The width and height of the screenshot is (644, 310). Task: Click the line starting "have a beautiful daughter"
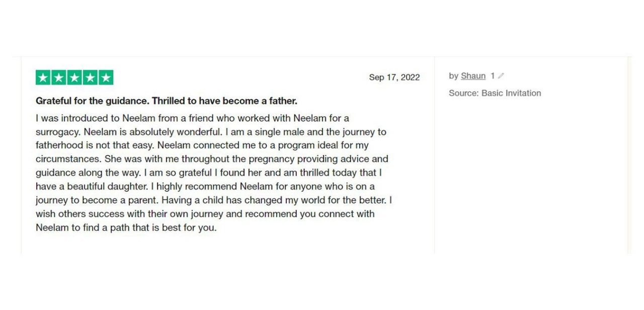[x=205, y=186]
